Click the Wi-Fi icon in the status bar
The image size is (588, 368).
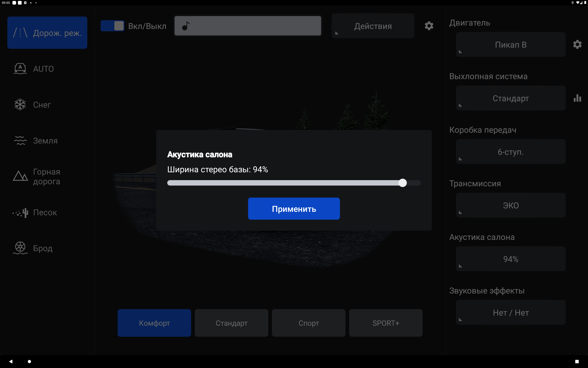(578, 3)
